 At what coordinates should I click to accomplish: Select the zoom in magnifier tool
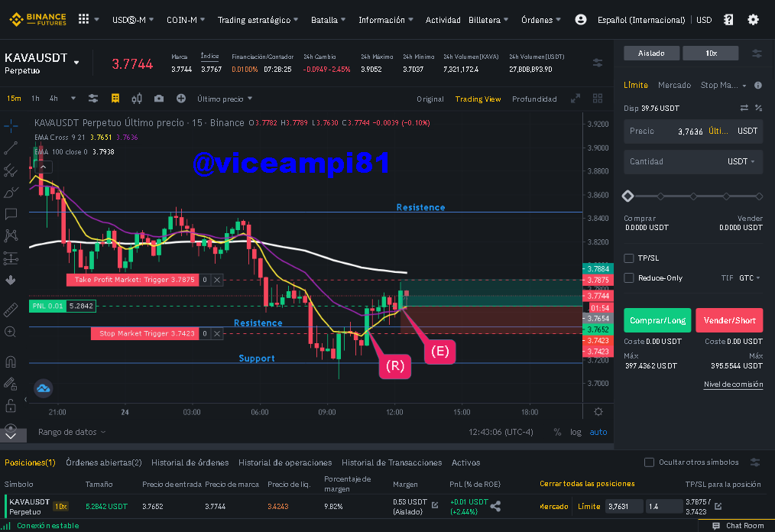11,332
